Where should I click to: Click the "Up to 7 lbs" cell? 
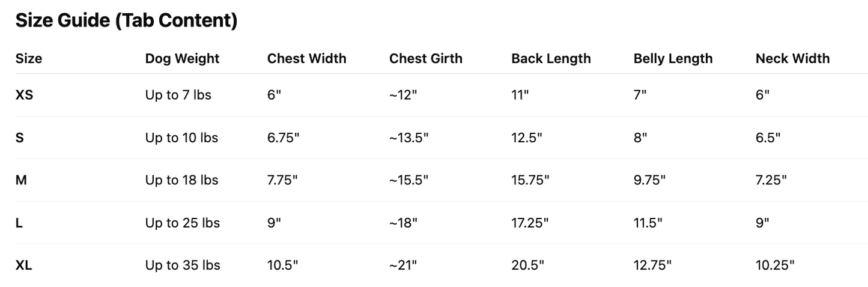pyautogui.click(x=178, y=95)
